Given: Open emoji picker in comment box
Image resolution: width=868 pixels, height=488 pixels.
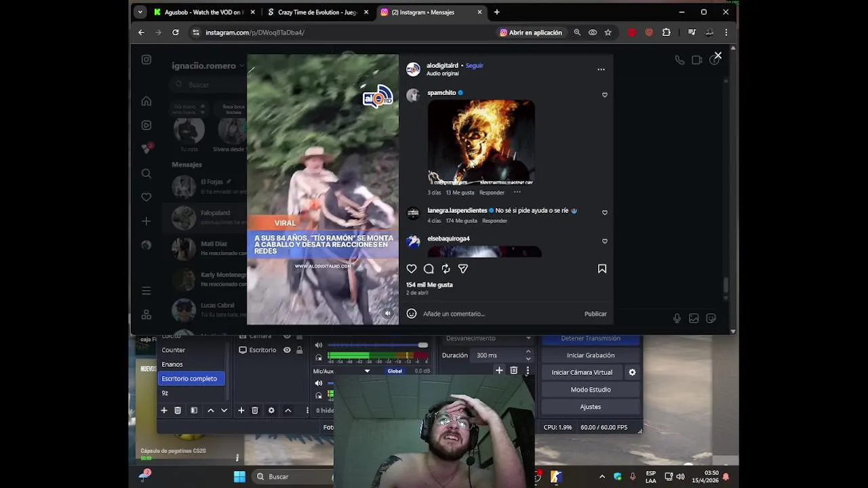Looking at the screenshot, I should [411, 314].
